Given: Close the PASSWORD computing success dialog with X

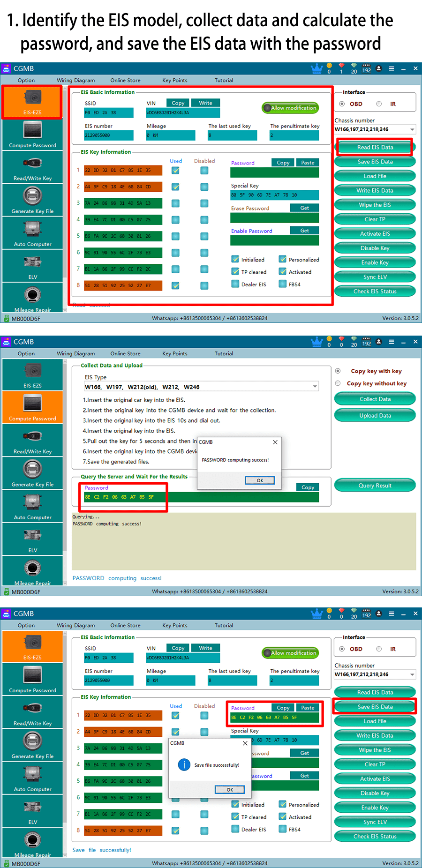Looking at the screenshot, I should point(275,442).
